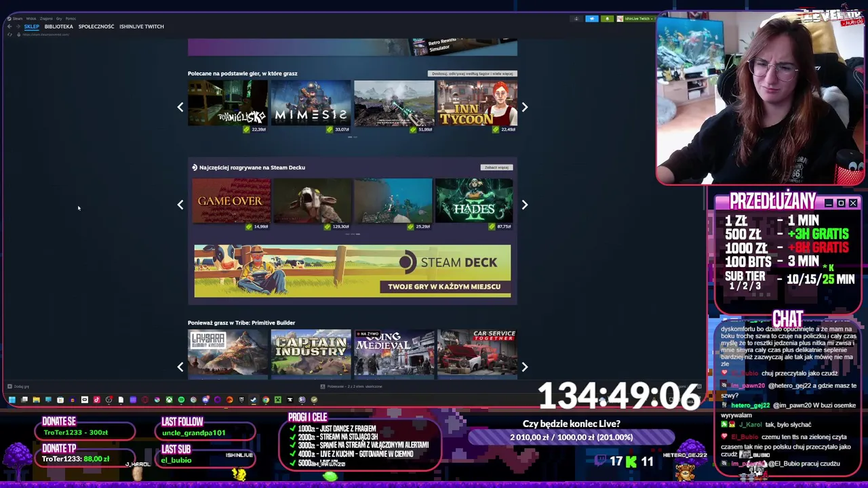Open the IshinLive Twitch account dropdown
This screenshot has width=868, height=488.
[x=635, y=18]
